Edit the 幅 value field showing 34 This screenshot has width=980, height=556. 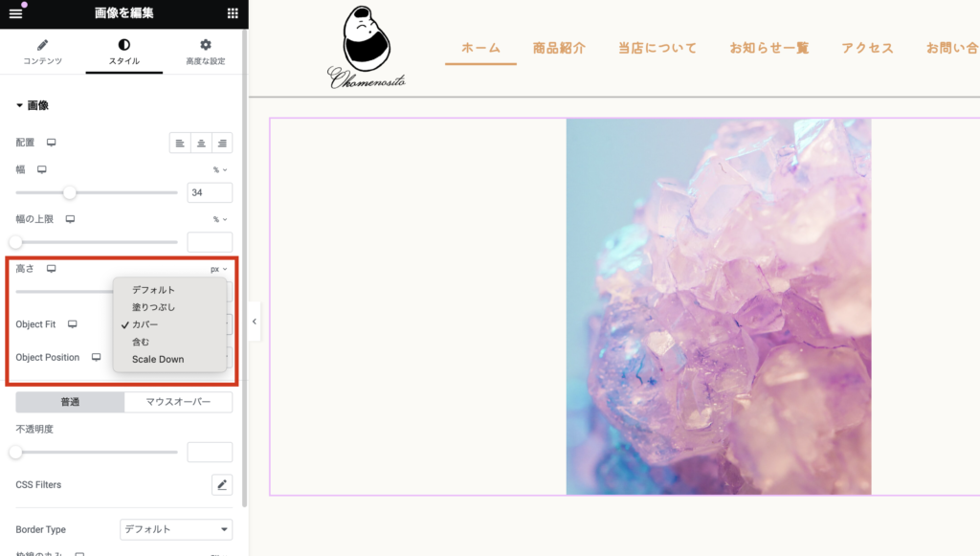click(x=210, y=192)
